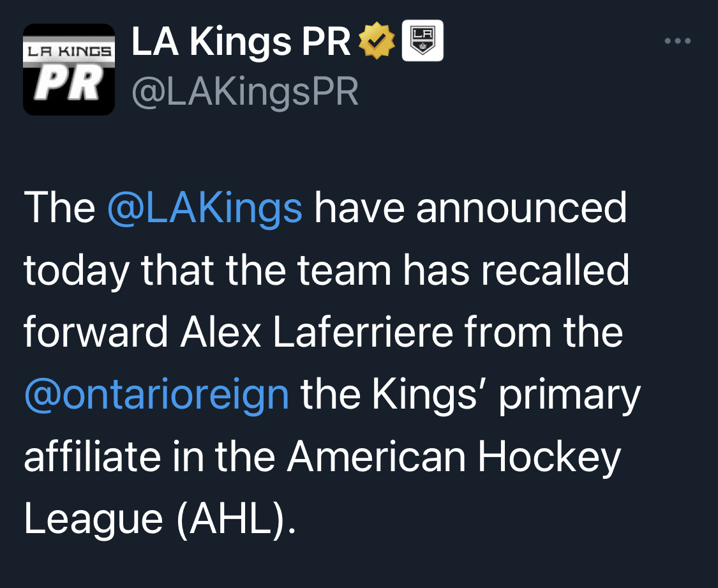Click the 'have announced' tweet text
The width and height of the screenshot is (718, 588).
click(x=470, y=208)
